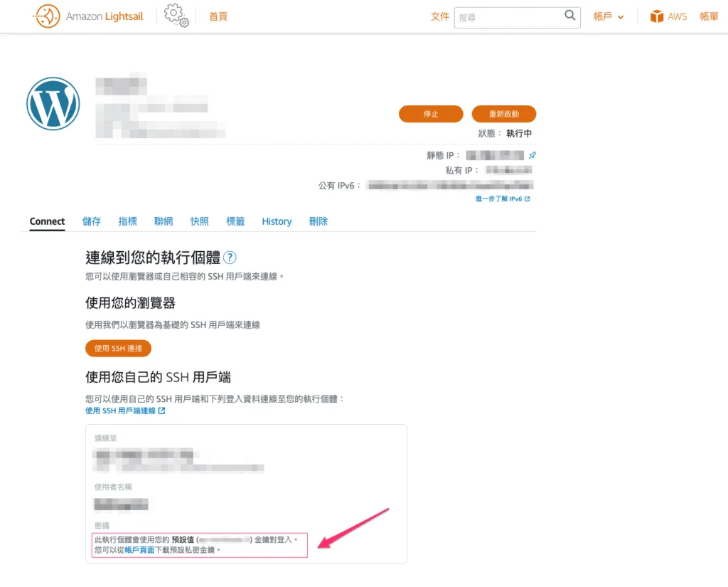This screenshot has height=587, width=728.
Task: Open the 指標 metrics tab
Action: pos(128,221)
